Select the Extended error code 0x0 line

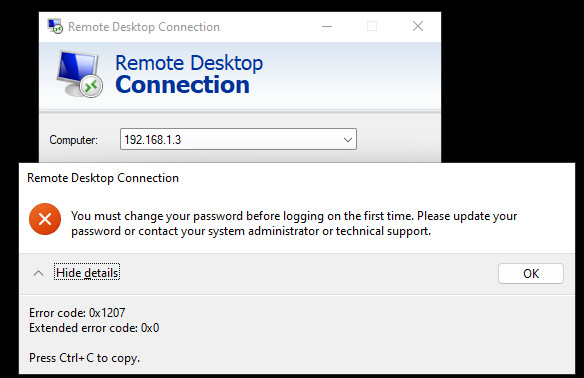pyautogui.click(x=94, y=328)
